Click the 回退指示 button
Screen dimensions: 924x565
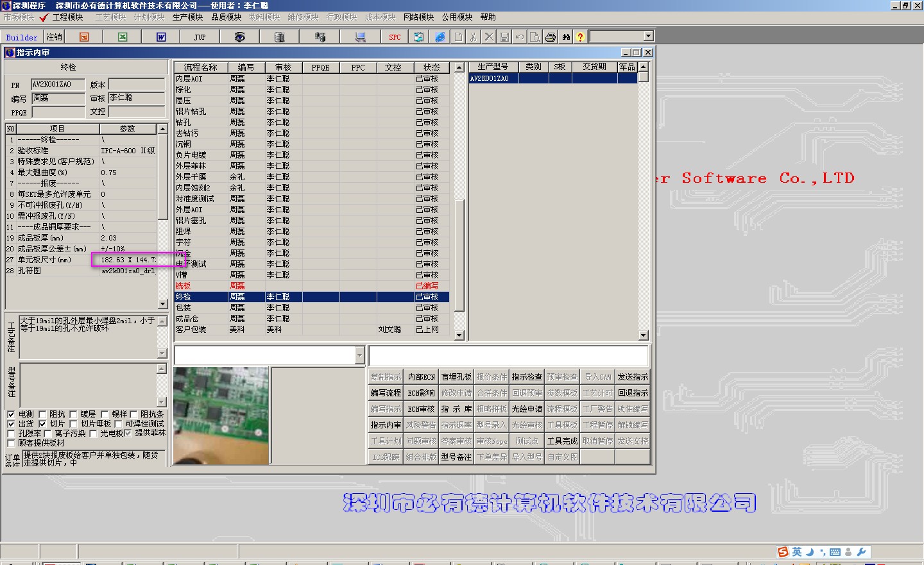[633, 393]
